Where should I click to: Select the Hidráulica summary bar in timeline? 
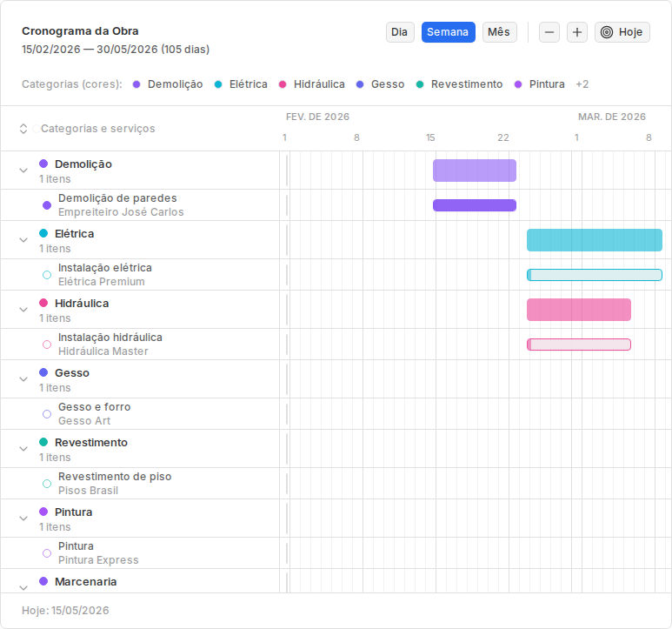(x=579, y=310)
